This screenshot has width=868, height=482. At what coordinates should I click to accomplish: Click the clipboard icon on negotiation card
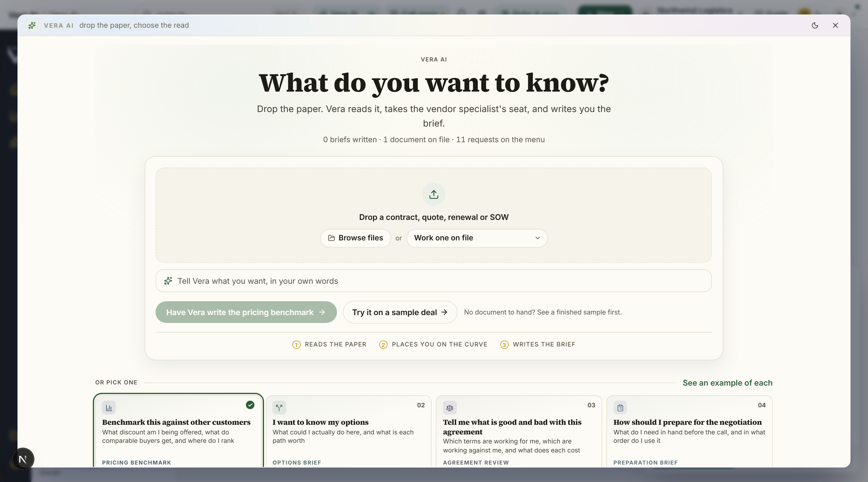pyautogui.click(x=620, y=408)
